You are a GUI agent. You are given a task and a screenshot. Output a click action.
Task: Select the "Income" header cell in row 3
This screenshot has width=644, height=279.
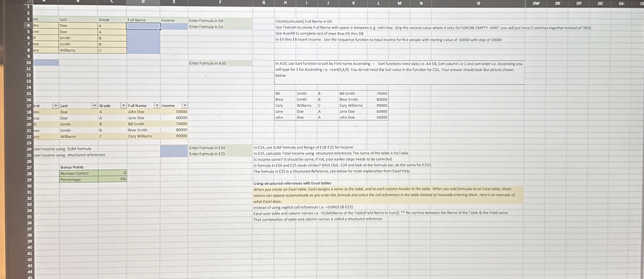tap(174, 20)
